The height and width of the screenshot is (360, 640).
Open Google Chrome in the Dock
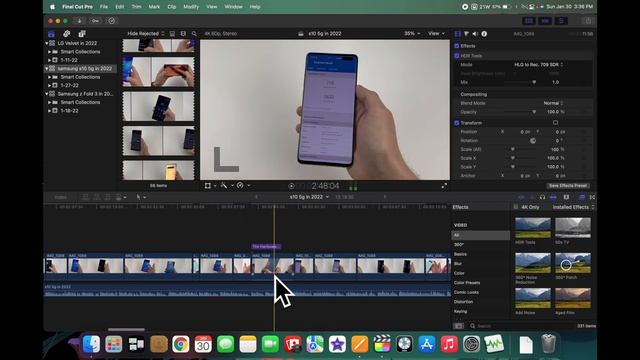coord(180,344)
